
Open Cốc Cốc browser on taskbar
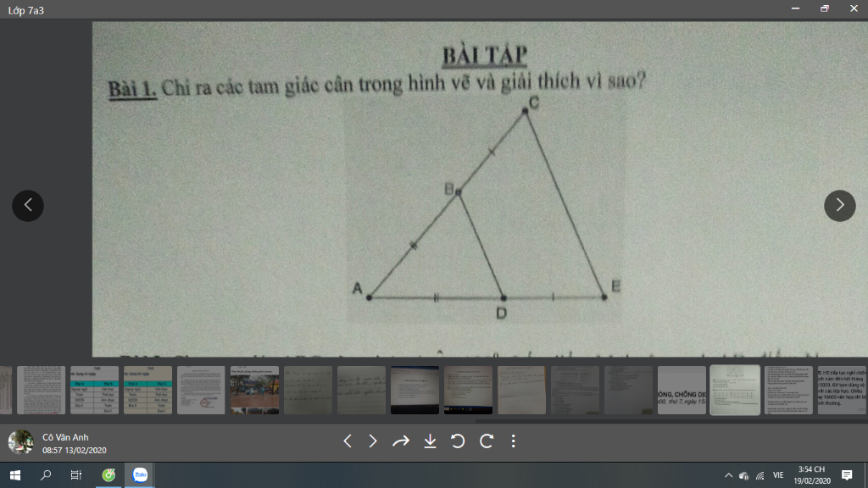click(x=108, y=475)
